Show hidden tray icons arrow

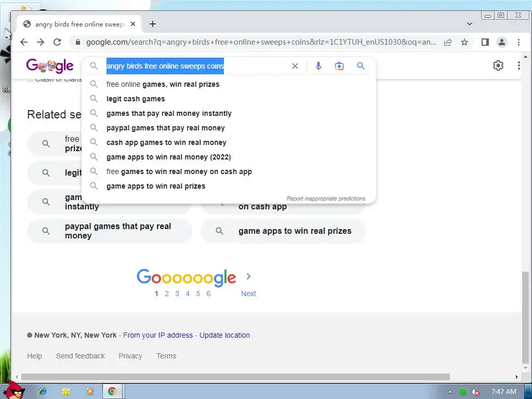(450, 392)
